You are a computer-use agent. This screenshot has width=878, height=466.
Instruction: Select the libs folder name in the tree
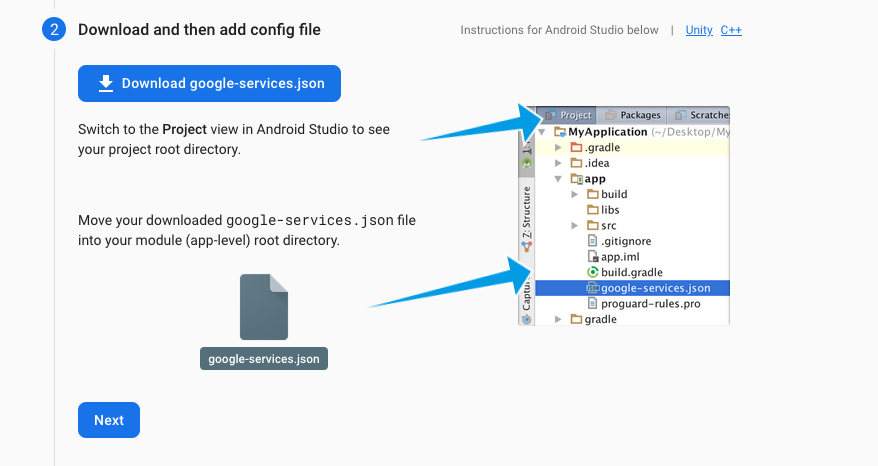610,210
